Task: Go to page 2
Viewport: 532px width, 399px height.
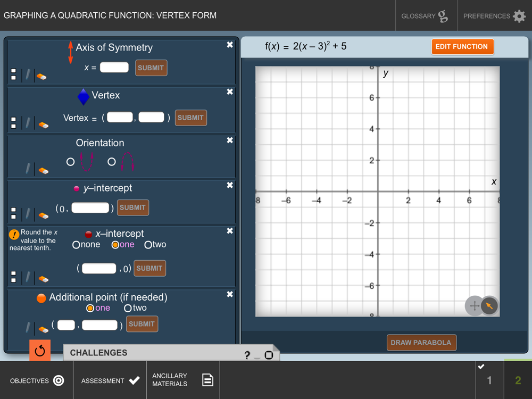Action: (518, 380)
